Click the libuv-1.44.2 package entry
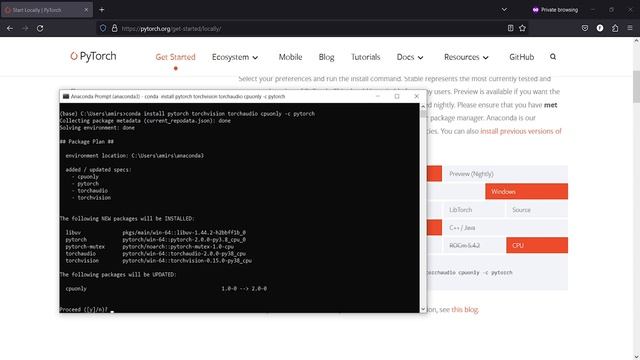This screenshot has height=360, width=640. (x=184, y=233)
